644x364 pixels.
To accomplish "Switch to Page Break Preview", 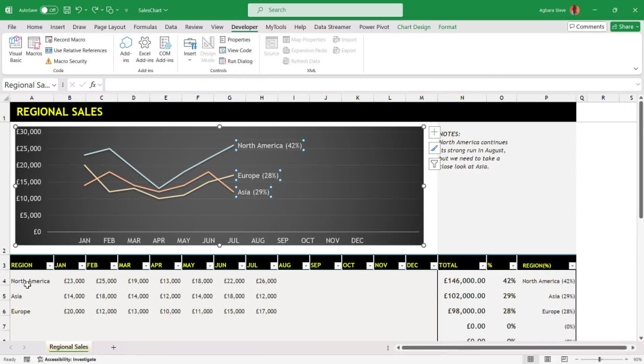I will pos(564,359).
